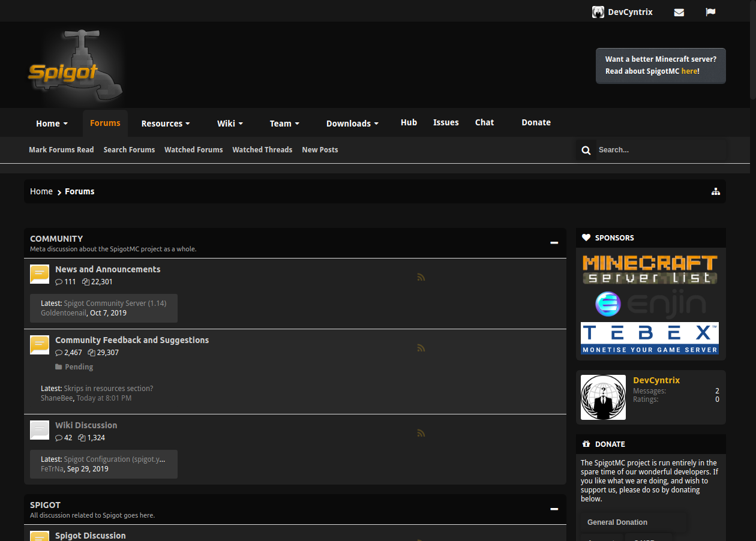Collapse the SPIGOT section

point(553,509)
